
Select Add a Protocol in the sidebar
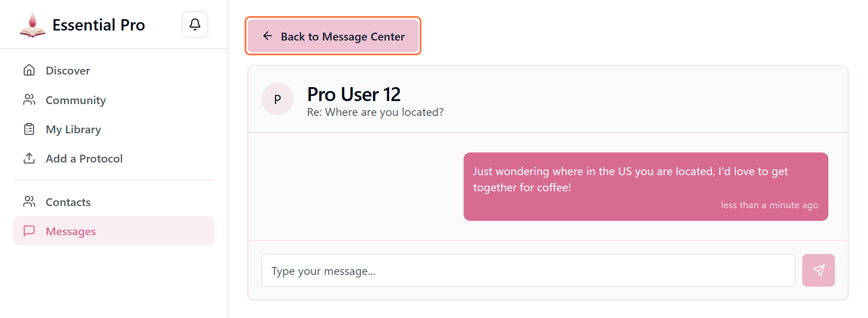click(x=84, y=159)
